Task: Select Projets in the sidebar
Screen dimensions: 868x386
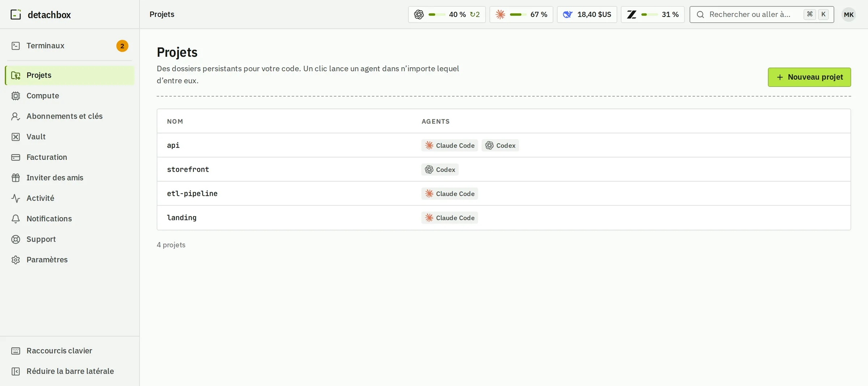Action: pyautogui.click(x=69, y=75)
